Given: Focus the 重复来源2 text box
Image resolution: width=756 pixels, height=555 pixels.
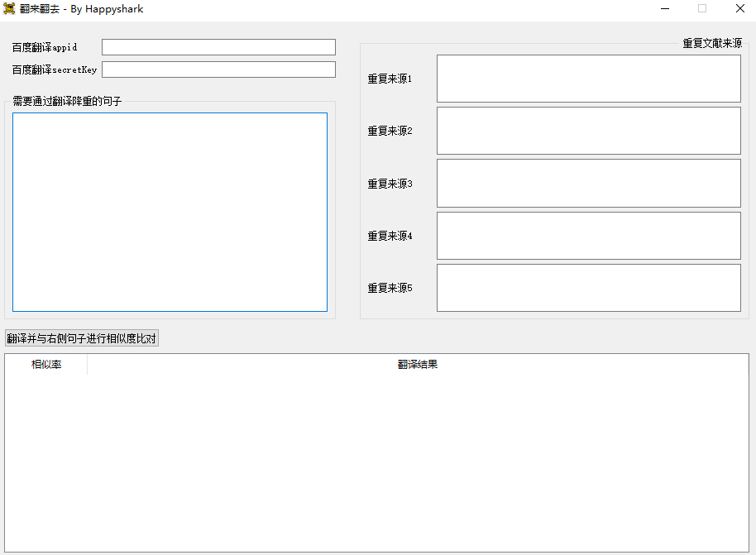Looking at the screenshot, I should point(588,131).
